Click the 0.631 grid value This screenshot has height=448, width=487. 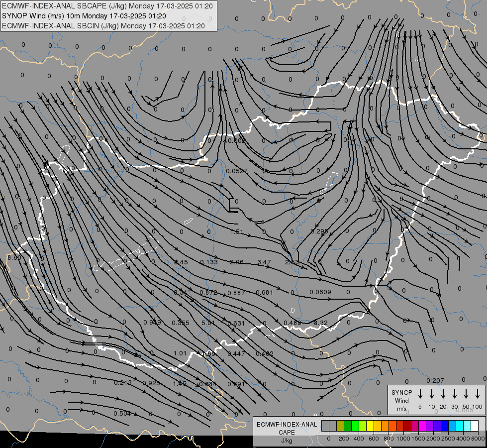point(236,324)
